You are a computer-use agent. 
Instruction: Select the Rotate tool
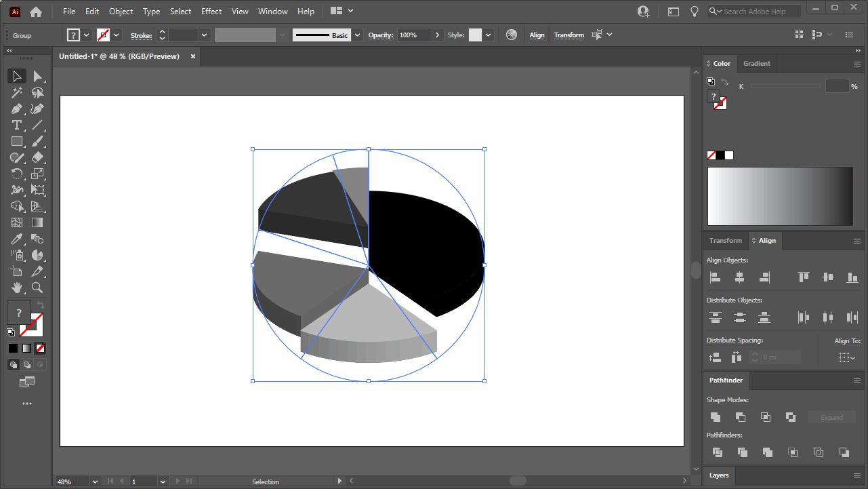(17, 174)
